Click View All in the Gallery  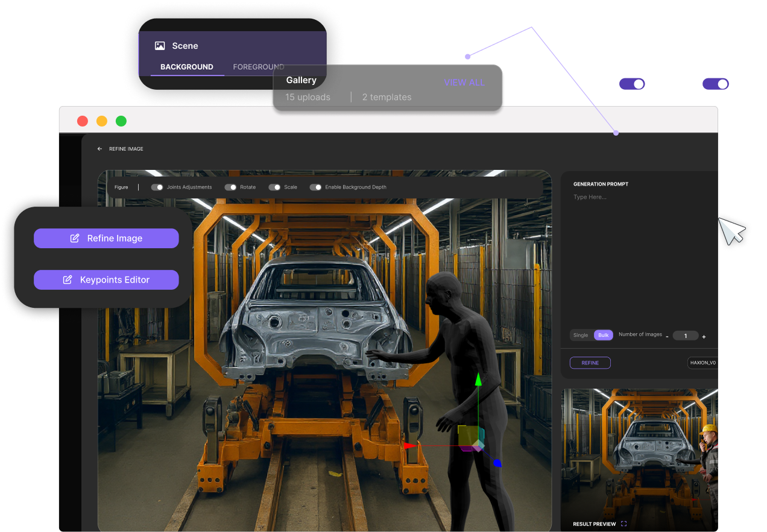[464, 83]
